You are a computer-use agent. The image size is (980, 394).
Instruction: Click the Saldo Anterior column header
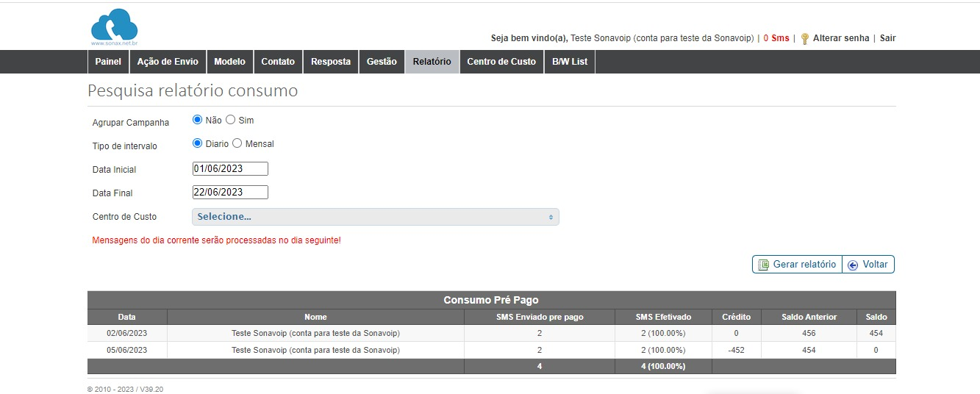pyautogui.click(x=809, y=317)
